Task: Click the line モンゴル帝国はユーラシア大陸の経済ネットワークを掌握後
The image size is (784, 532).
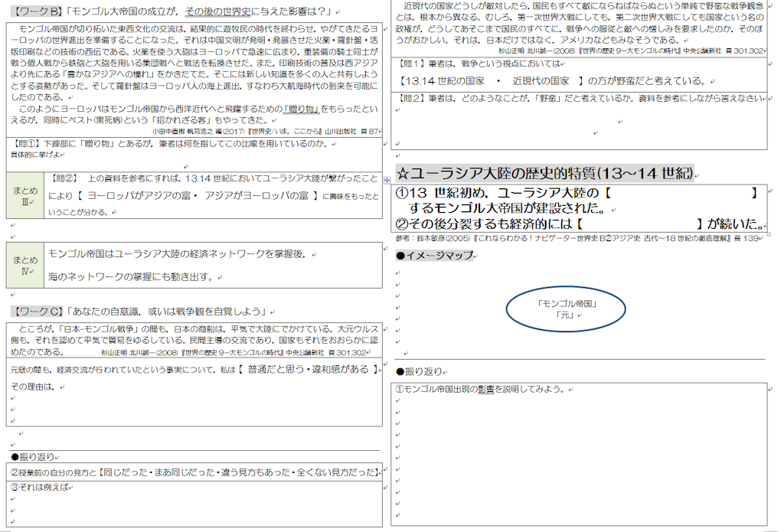Action: click(x=177, y=254)
